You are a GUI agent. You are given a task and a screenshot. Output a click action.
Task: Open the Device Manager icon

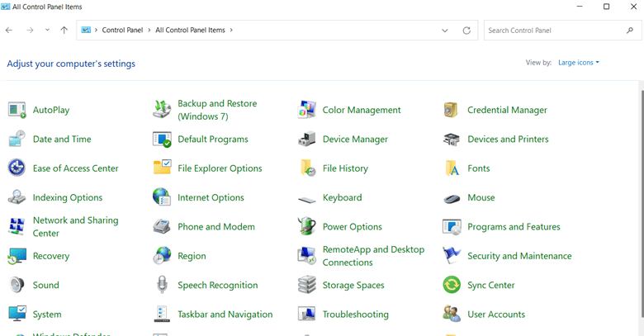(x=307, y=140)
